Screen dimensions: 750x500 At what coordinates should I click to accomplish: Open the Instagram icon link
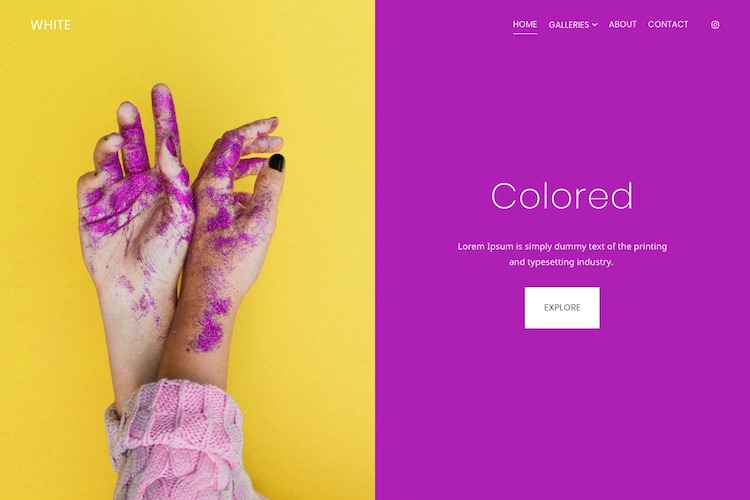(x=715, y=25)
